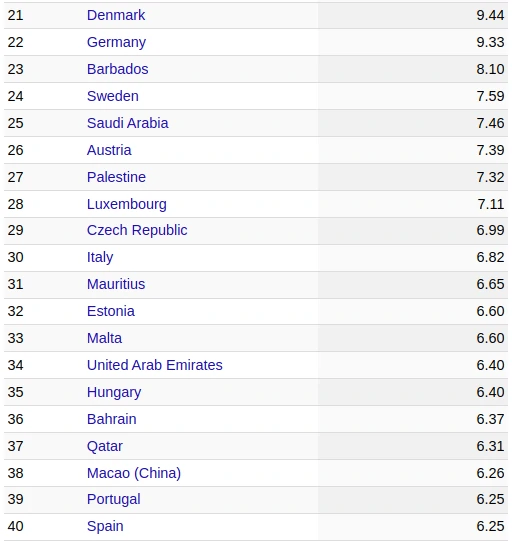
Task: Follow the Luxembourg link
Action: 127,204
